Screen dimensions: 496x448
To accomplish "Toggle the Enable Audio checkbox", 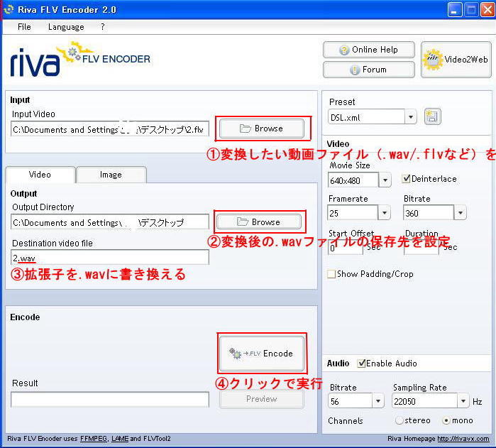I will pyautogui.click(x=361, y=363).
